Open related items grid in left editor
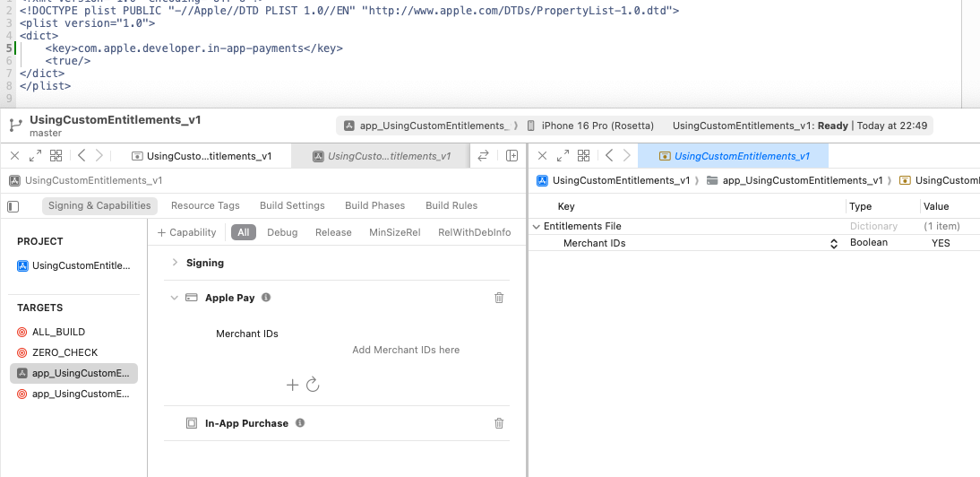Viewport: 980px width, 477px height. tap(56, 156)
